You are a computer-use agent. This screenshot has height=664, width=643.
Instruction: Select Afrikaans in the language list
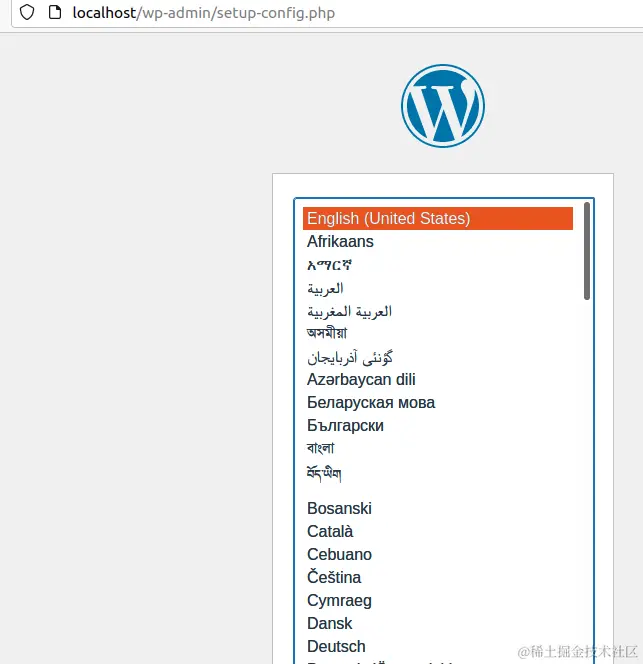click(438, 241)
